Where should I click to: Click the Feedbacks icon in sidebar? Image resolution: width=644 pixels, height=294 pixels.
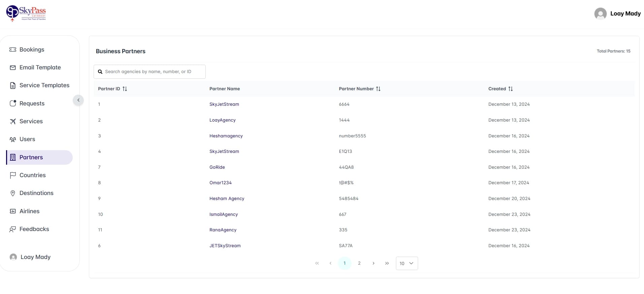click(13, 229)
